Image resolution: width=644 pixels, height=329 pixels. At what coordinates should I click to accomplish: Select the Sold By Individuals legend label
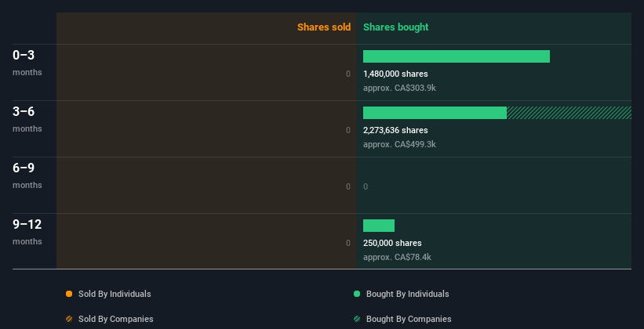pos(115,294)
